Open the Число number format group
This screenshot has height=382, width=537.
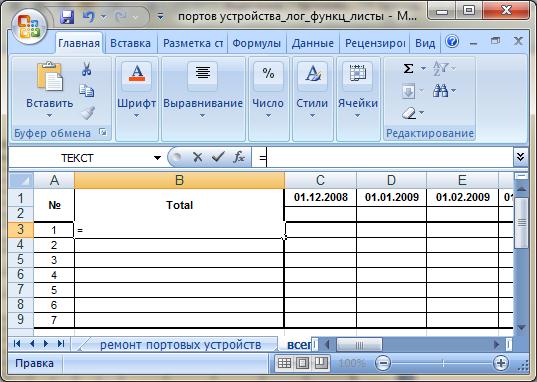[x=268, y=99]
